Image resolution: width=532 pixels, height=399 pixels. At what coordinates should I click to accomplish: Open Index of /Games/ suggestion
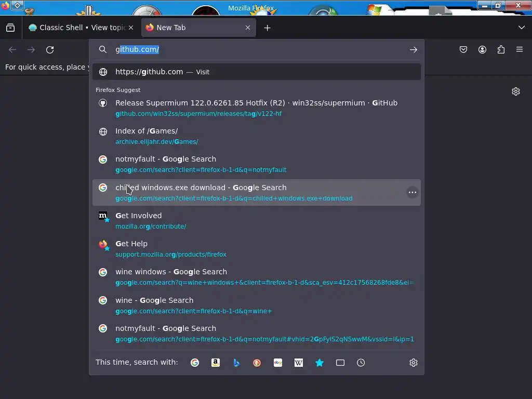[257, 136]
